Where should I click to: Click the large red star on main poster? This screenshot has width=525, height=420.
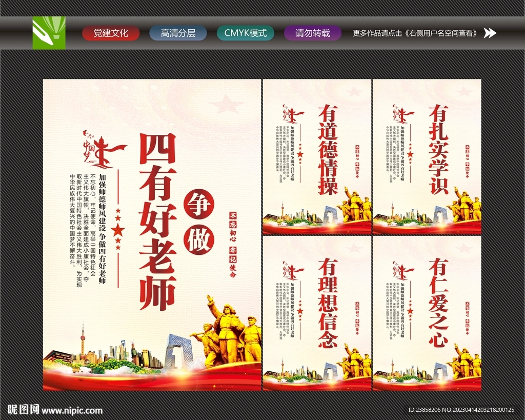[118, 230]
